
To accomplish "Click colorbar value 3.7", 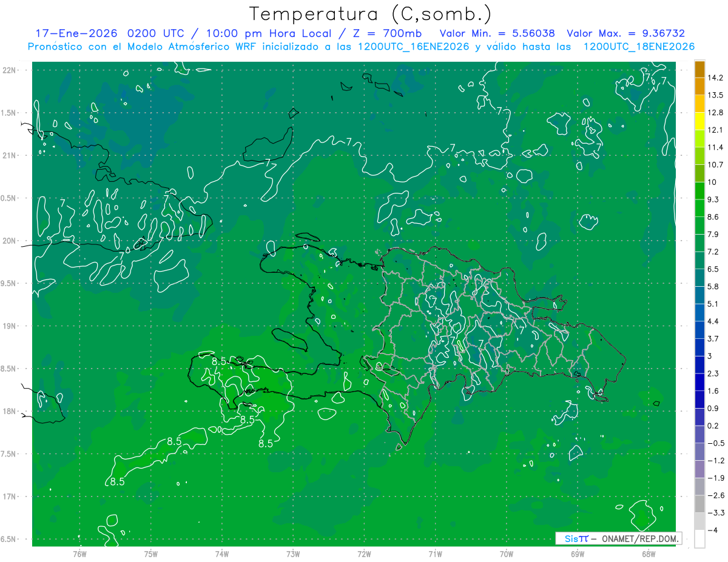I will click(714, 339).
